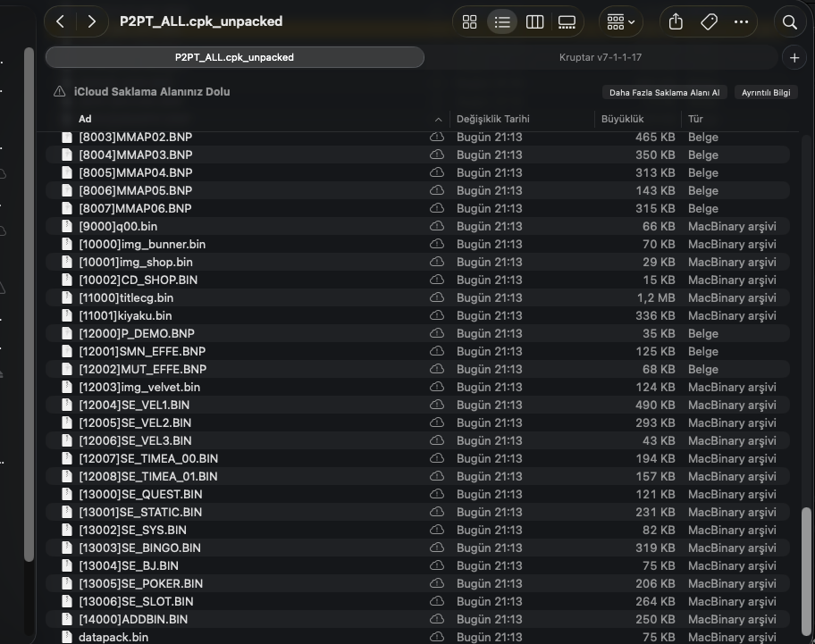Click the window title P2PT_ALL.cpk_unpacked
Screen dimensions: 815x644
coord(201,21)
